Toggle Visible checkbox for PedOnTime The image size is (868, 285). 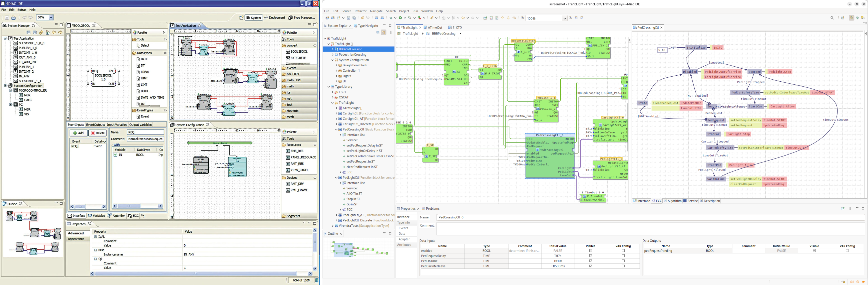(x=590, y=261)
